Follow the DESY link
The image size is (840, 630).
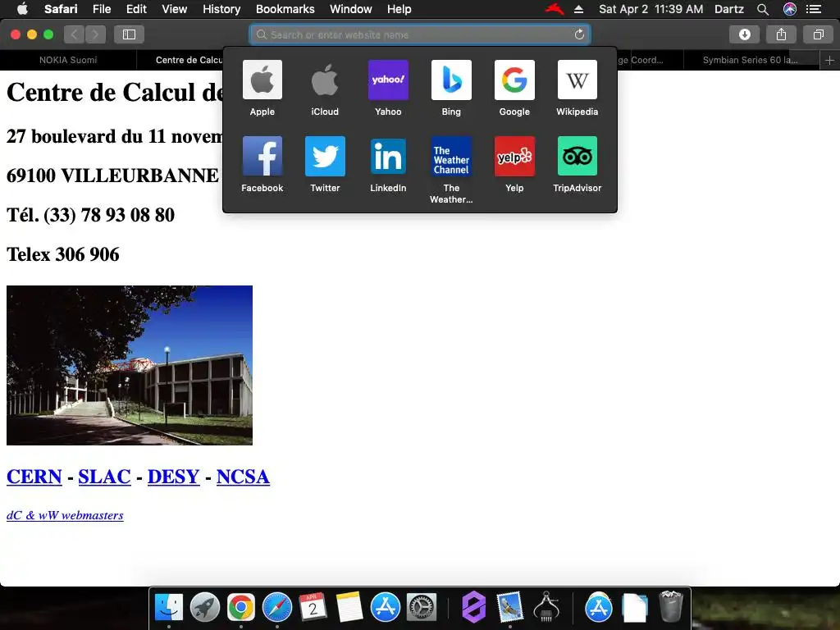click(174, 477)
